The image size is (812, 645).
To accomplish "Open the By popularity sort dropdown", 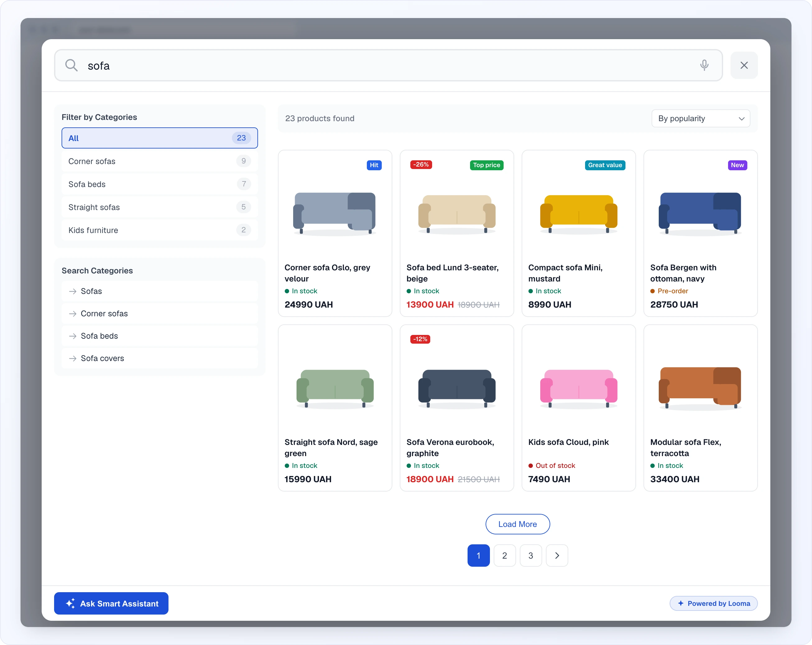I will coord(700,118).
